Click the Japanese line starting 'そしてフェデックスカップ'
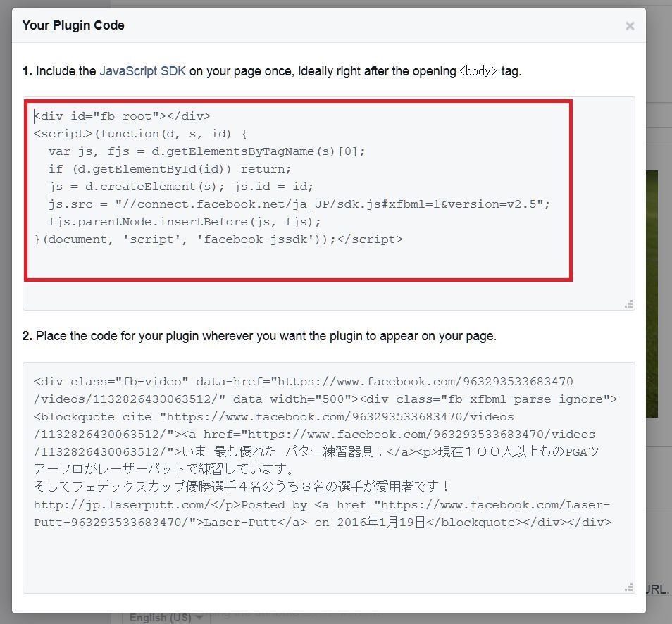 click(x=242, y=487)
